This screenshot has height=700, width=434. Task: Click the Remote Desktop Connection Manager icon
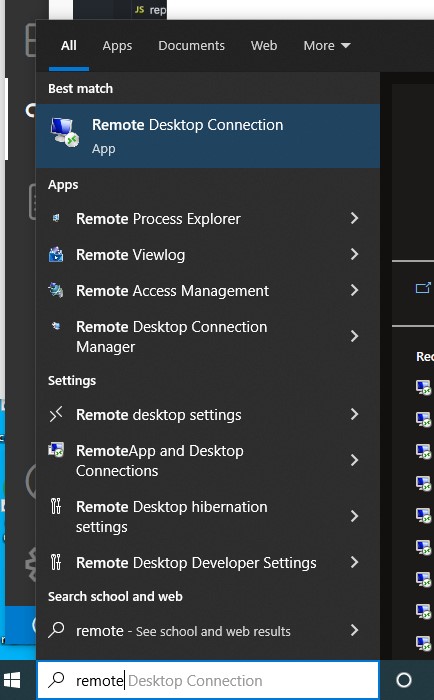coord(56,326)
